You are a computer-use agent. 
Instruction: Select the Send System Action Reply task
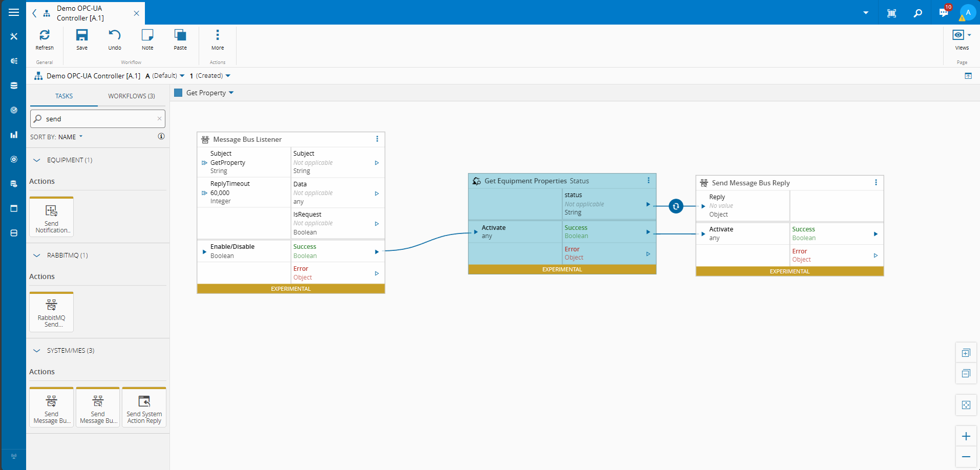[144, 407]
